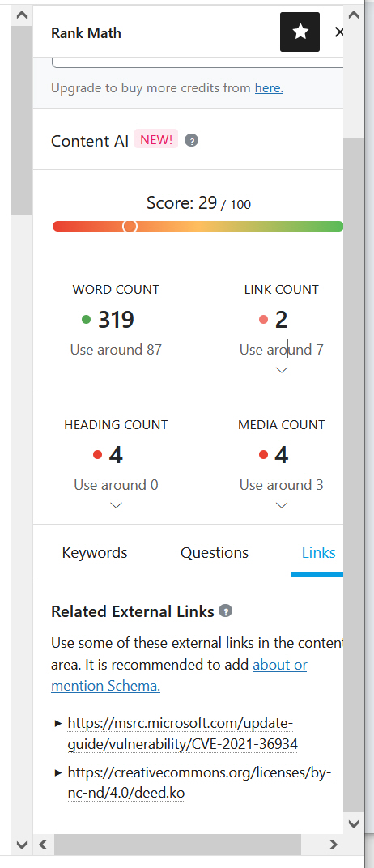Expand the Media Count details chevron
This screenshot has width=374, height=868.
point(282,505)
